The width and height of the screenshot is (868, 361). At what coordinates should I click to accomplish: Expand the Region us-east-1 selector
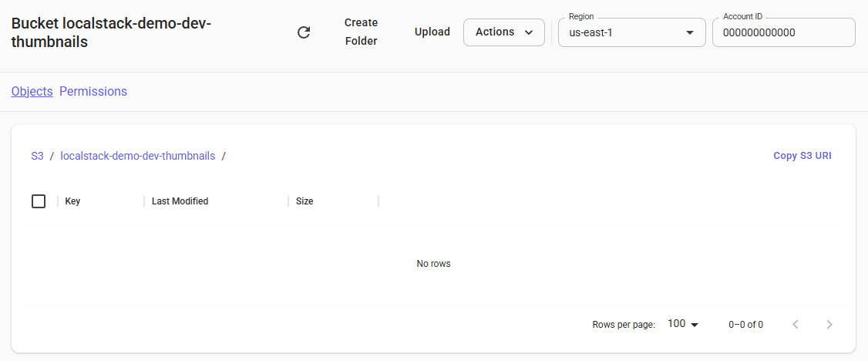click(x=631, y=32)
